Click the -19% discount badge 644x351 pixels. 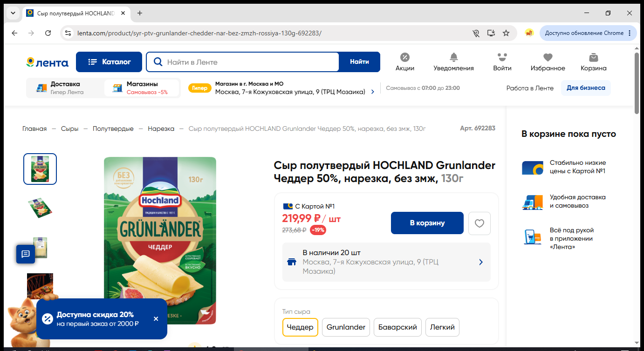[x=318, y=230]
